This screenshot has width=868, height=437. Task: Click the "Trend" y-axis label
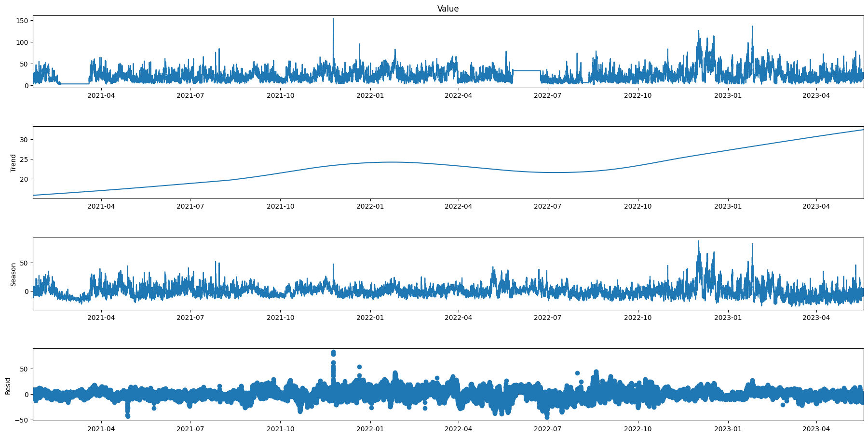14,163
